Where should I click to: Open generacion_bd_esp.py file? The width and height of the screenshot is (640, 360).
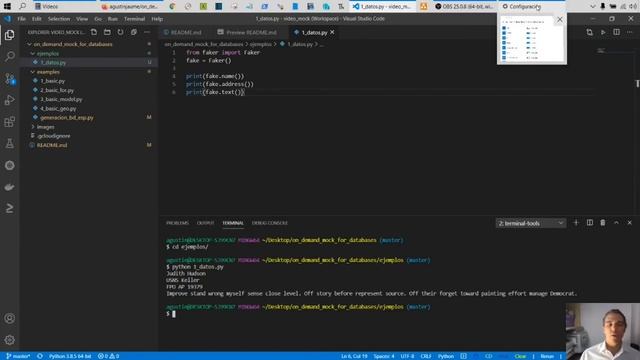[x=67, y=118]
